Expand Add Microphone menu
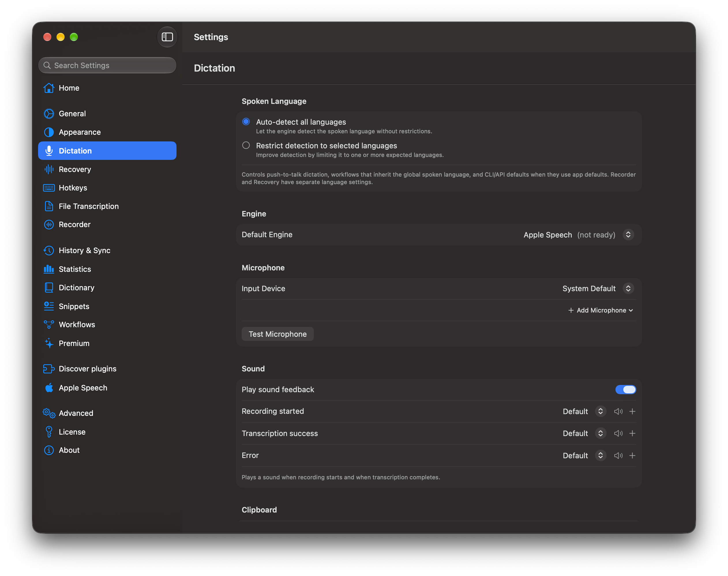 [x=600, y=310]
